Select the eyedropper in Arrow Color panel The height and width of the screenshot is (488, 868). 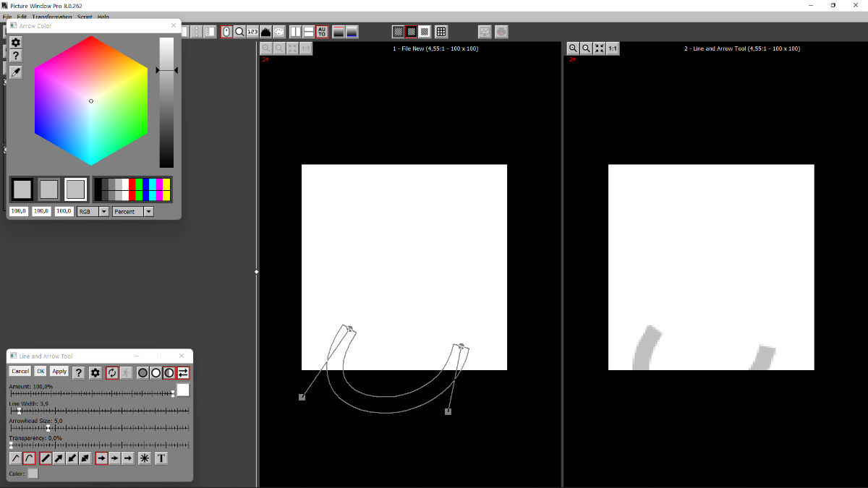click(x=16, y=72)
